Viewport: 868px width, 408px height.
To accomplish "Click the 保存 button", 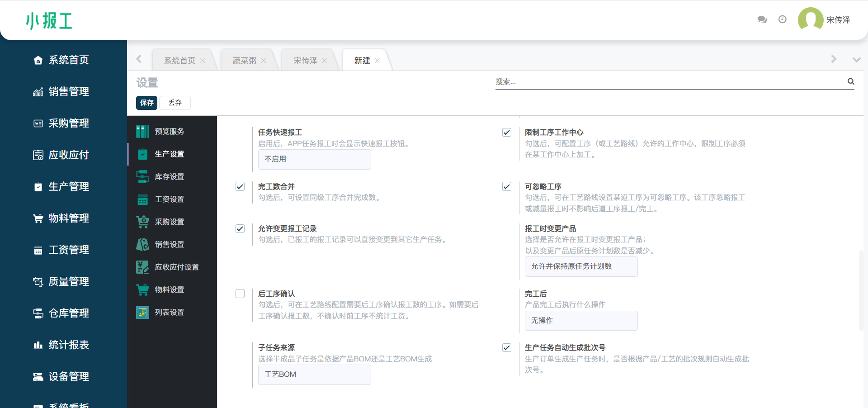I will click(146, 103).
